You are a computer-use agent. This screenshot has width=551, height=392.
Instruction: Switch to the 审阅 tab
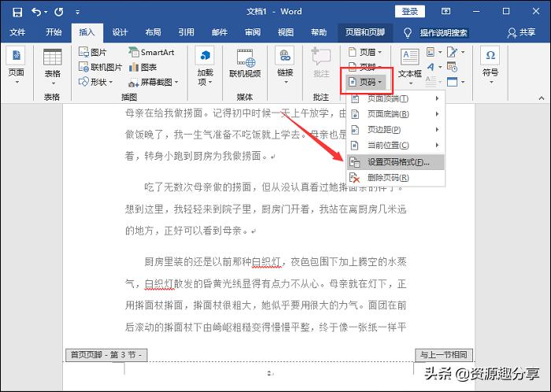(253, 32)
